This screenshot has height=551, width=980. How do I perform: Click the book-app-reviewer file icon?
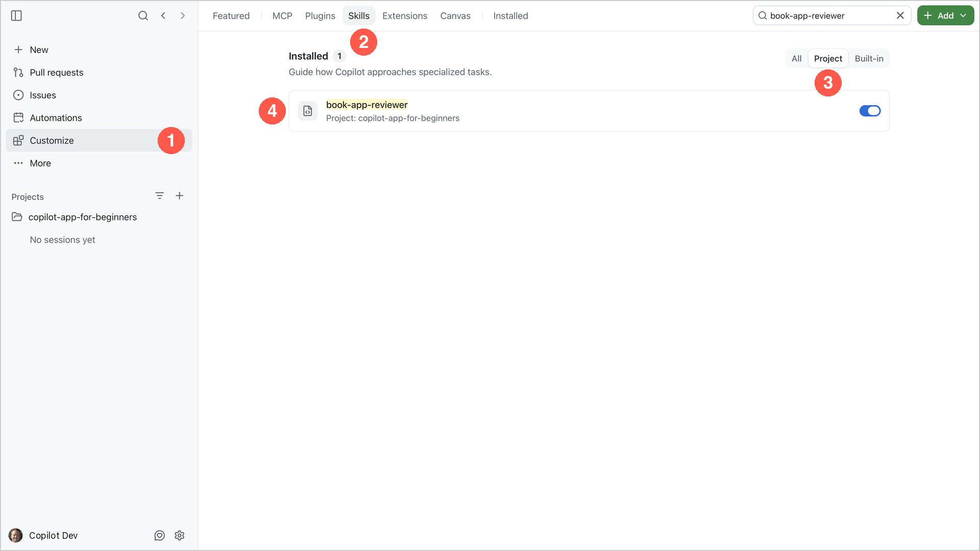pyautogui.click(x=308, y=111)
